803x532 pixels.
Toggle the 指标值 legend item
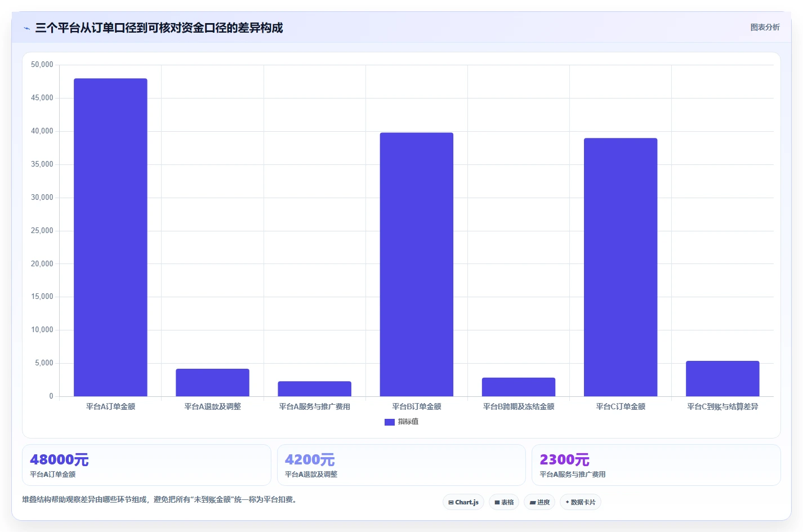tap(401, 422)
